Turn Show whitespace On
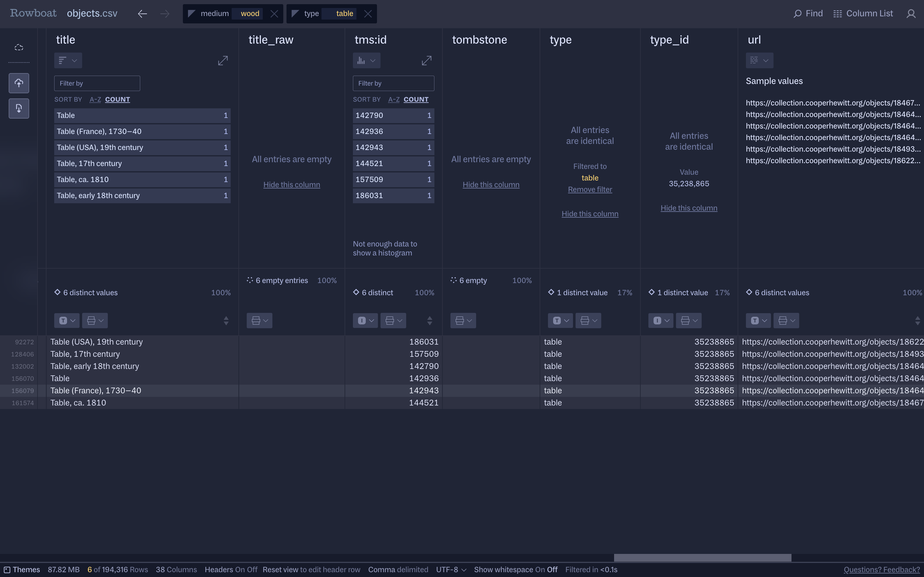 (540, 569)
